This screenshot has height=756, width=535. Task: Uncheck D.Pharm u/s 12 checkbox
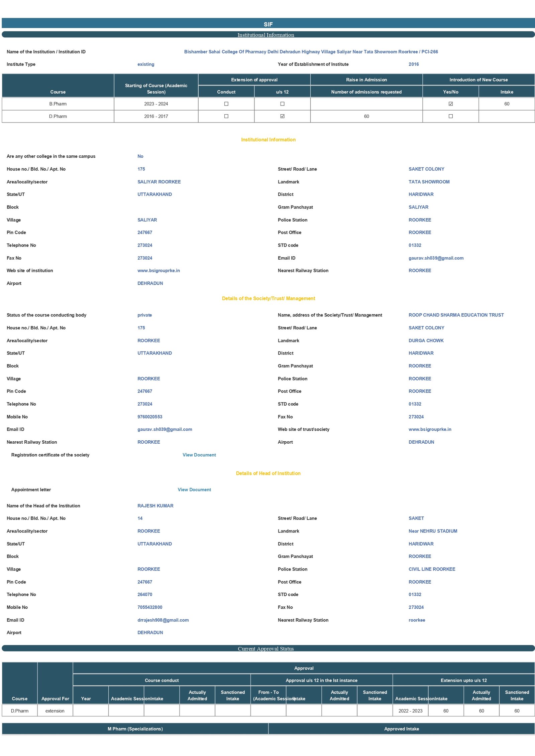(x=282, y=116)
